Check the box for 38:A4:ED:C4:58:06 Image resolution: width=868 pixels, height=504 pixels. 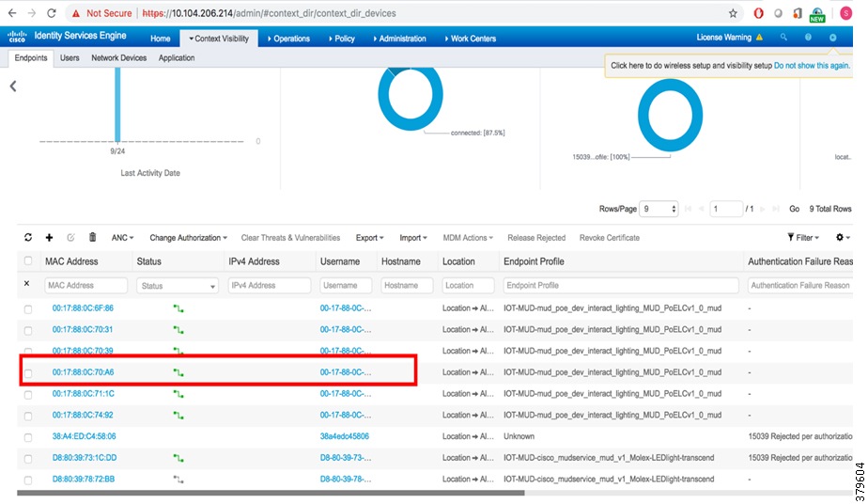coord(27,437)
